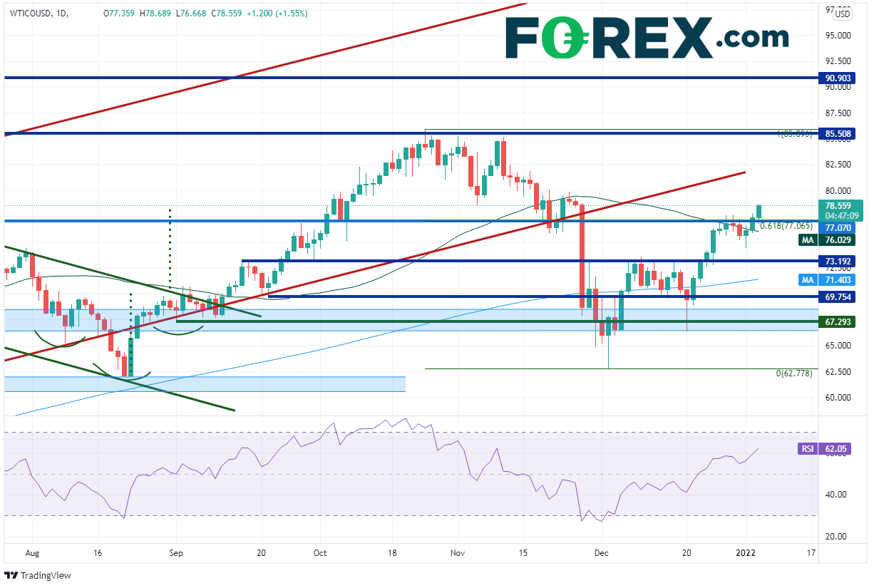This screenshot has width=874, height=588.
Task: Click the 2022 date on time axis
Action: click(746, 552)
